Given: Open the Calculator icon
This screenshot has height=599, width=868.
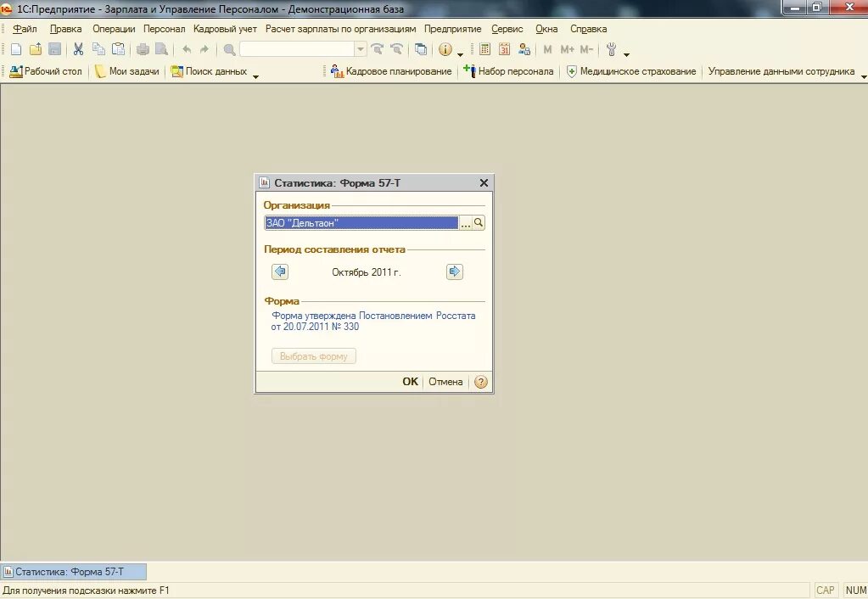Looking at the screenshot, I should [x=484, y=49].
